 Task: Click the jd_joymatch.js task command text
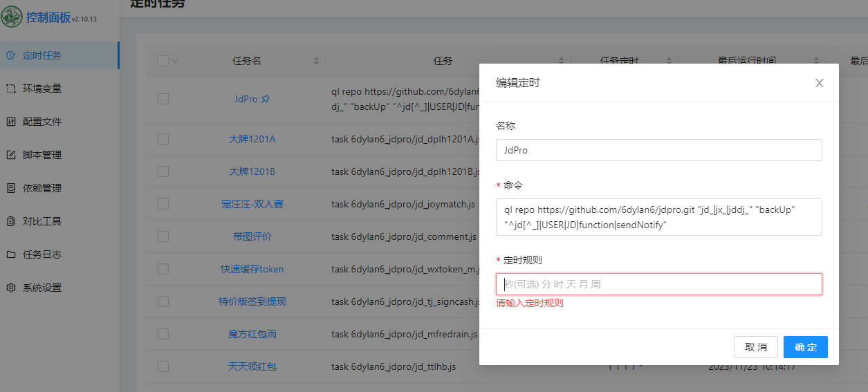pyautogui.click(x=403, y=204)
